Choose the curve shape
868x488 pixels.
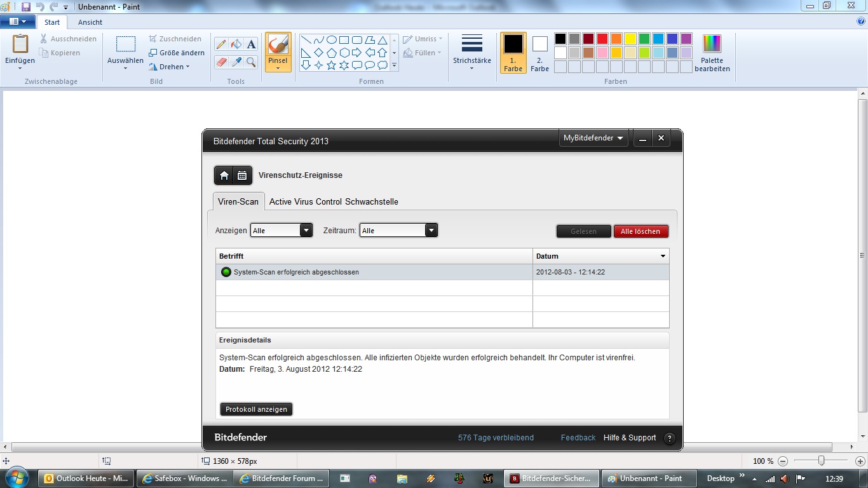319,40
